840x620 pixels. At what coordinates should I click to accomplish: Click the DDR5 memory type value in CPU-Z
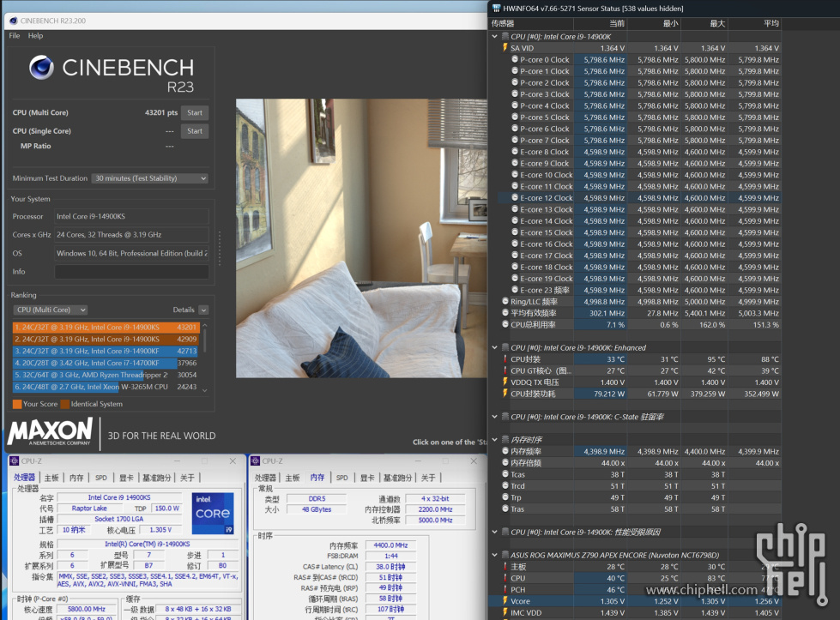[x=317, y=498]
